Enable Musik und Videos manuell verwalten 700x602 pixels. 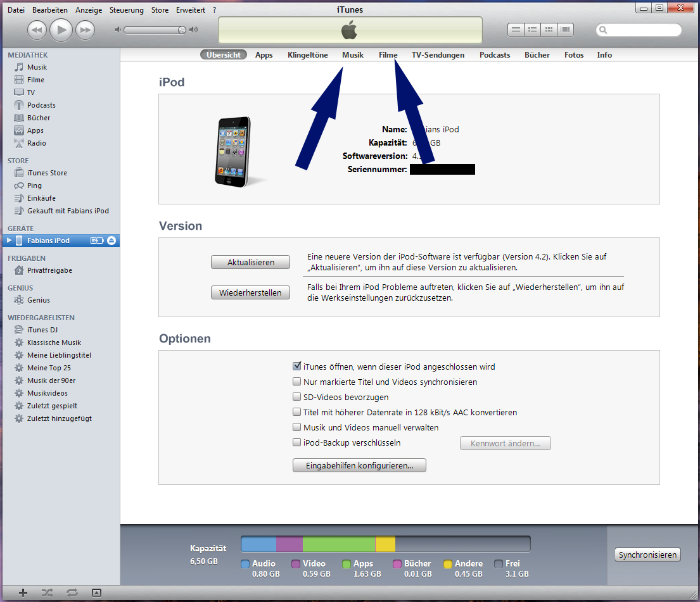coord(297,427)
